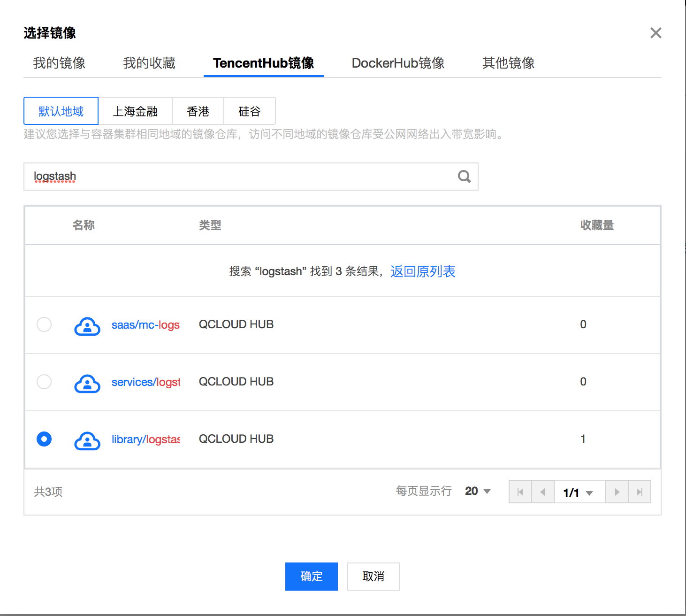Open the rows-per-page dropdown showing 20
Screen dimensions: 686x616
tap(478, 491)
